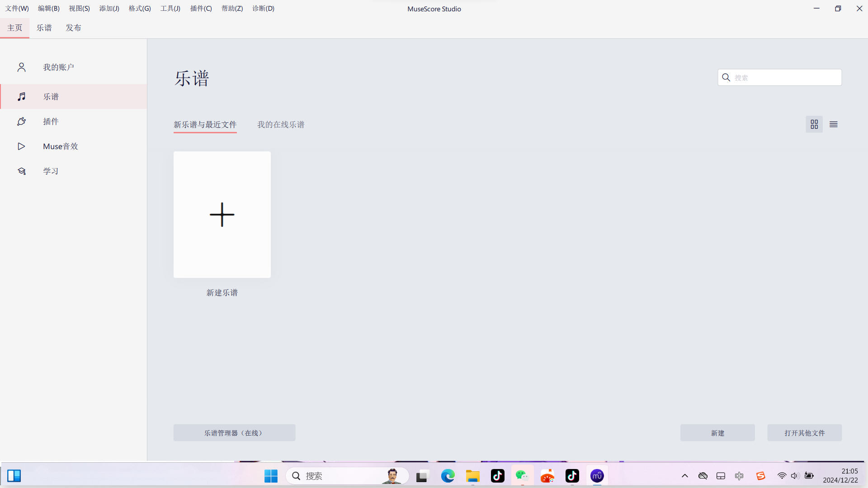Click the score search input field

coord(780,78)
